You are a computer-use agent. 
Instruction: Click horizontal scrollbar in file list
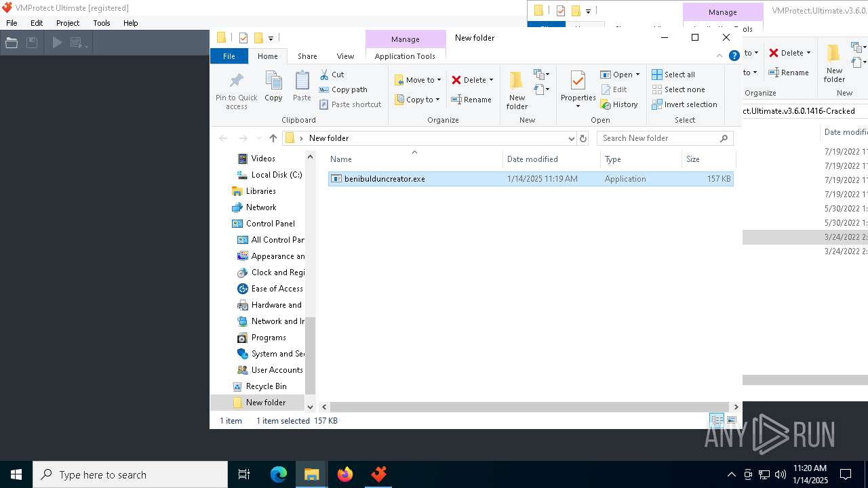click(530, 407)
